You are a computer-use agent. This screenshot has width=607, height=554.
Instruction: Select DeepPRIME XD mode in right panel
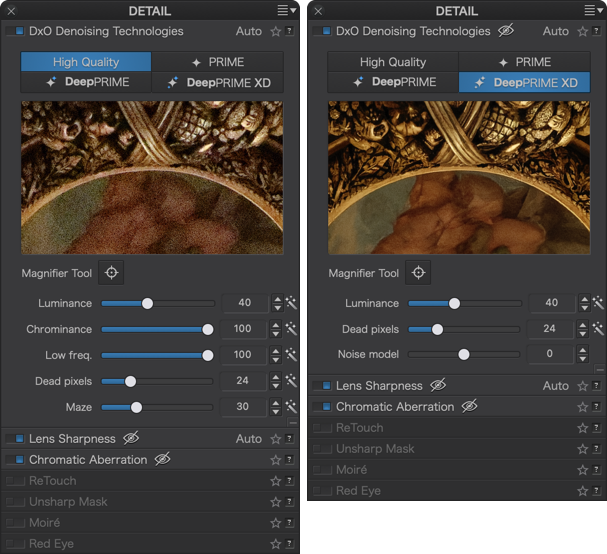click(x=525, y=82)
